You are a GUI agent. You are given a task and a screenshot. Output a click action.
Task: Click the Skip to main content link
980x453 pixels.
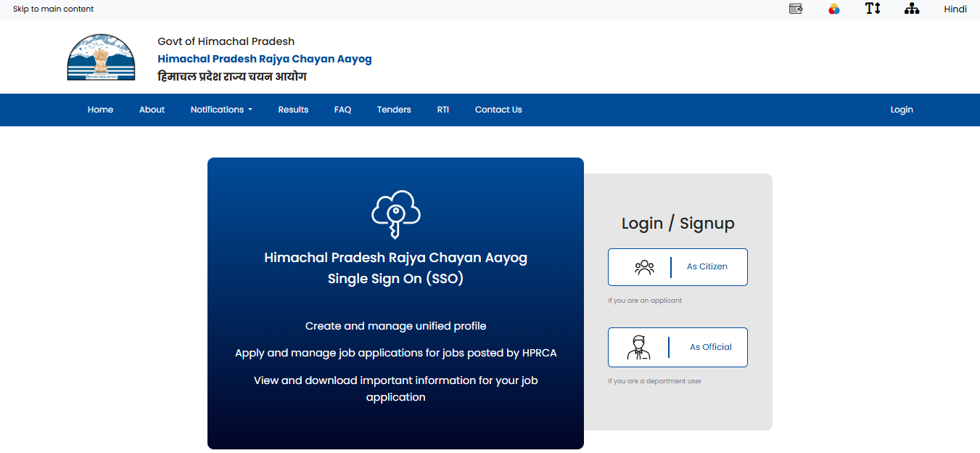(x=53, y=9)
